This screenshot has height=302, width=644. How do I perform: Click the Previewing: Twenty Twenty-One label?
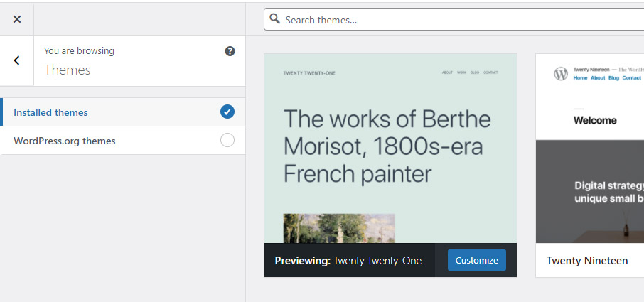click(348, 261)
